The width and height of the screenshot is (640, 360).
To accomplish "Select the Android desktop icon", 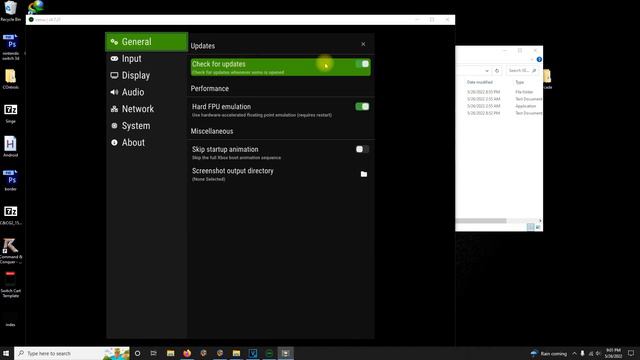I will click(x=11, y=147).
